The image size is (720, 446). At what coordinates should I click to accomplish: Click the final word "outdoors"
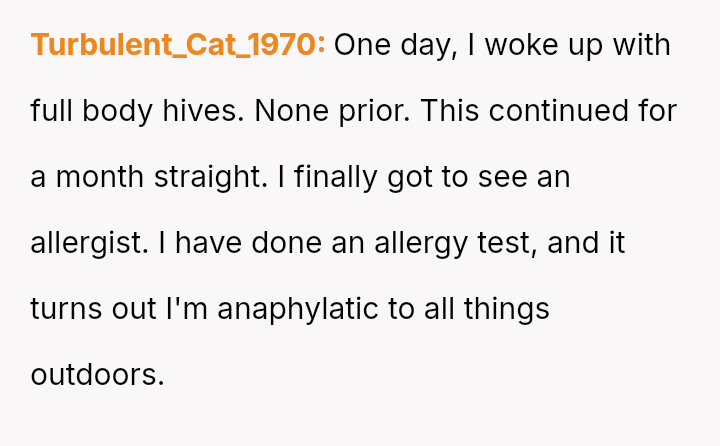point(93,375)
